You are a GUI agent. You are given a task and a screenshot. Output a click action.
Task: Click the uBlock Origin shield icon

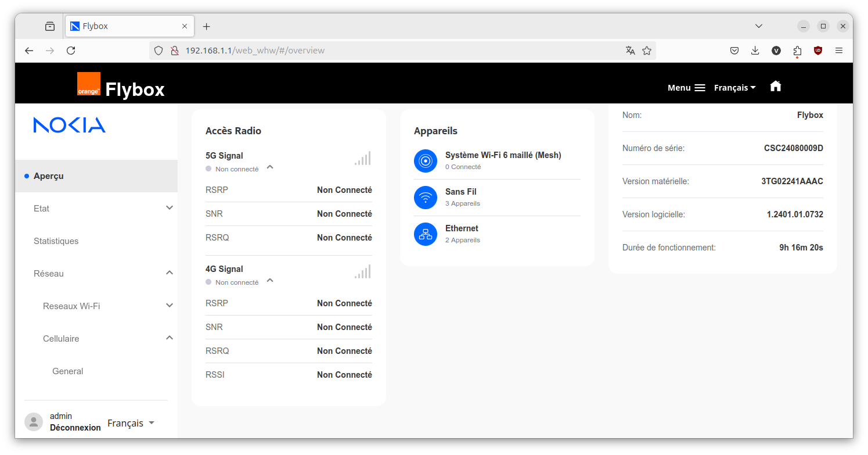pos(818,51)
